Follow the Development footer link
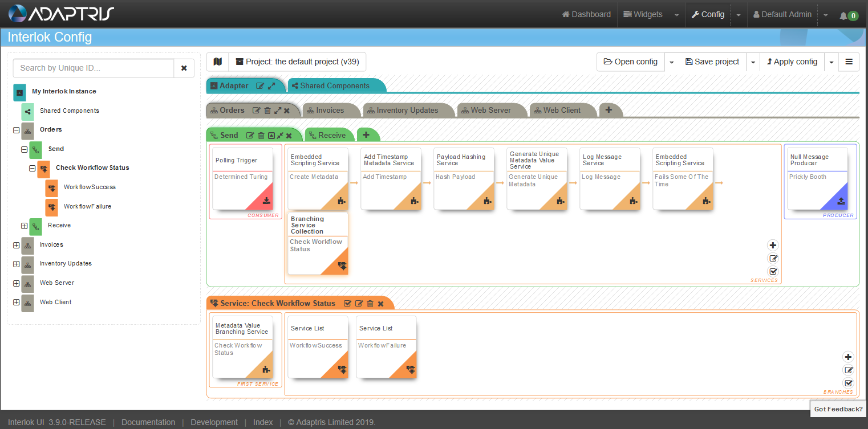The height and width of the screenshot is (429, 868). 214,422
